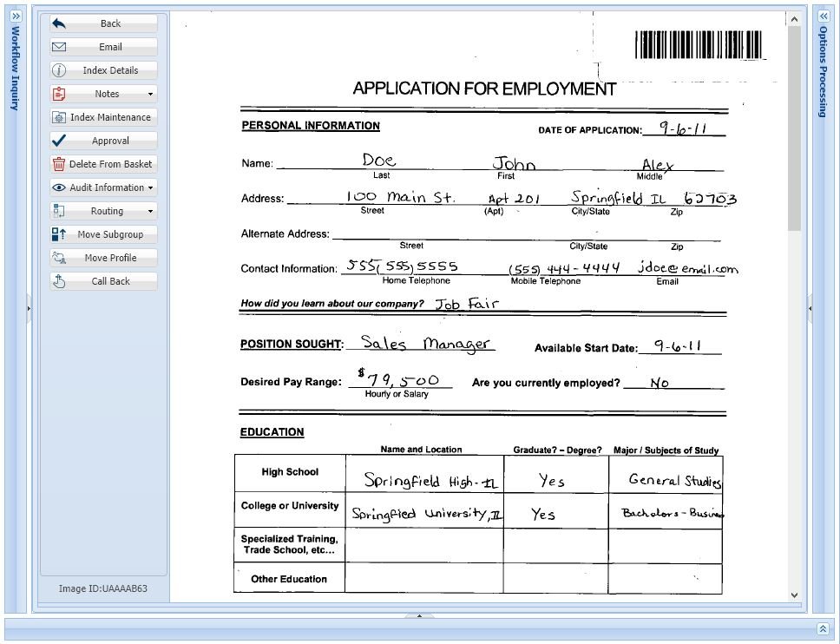This screenshot has width=840, height=644.
Task: Select the Move Profile icon
Action: point(58,257)
